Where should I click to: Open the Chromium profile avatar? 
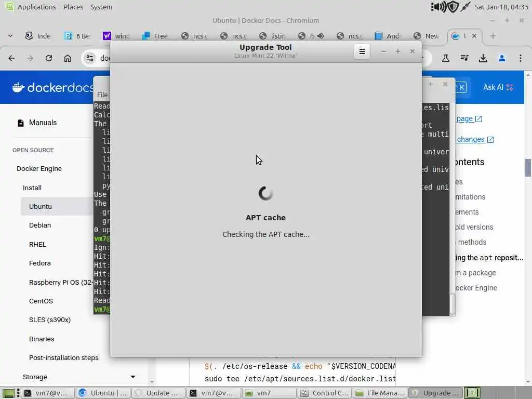(x=502, y=58)
